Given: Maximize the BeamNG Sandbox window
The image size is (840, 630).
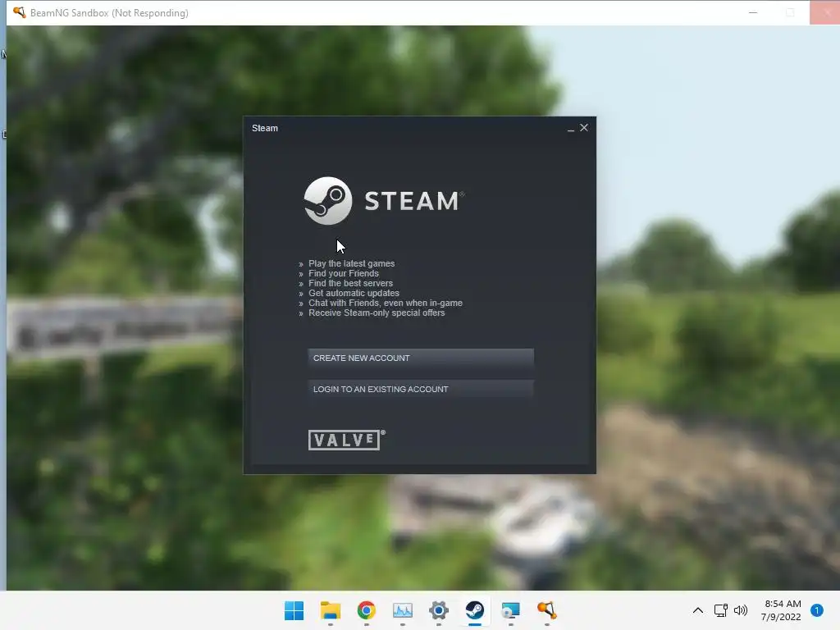Looking at the screenshot, I should pos(790,12).
